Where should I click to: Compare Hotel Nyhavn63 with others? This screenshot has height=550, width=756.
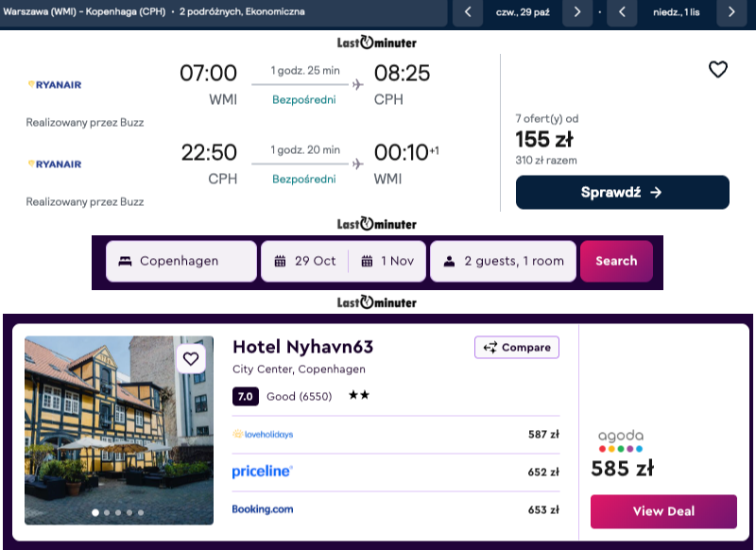(x=516, y=348)
